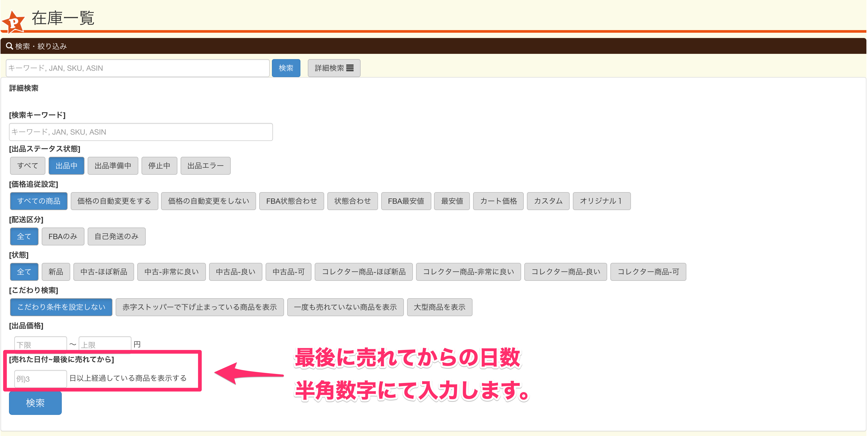868x436 pixels.
Task: Select こだわり条件を設定しない option
Action: 61,307
